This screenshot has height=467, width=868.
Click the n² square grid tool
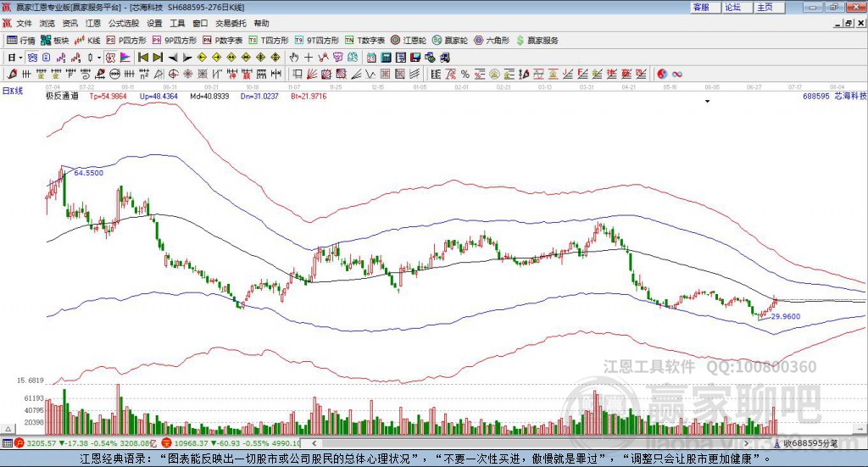(x=144, y=74)
